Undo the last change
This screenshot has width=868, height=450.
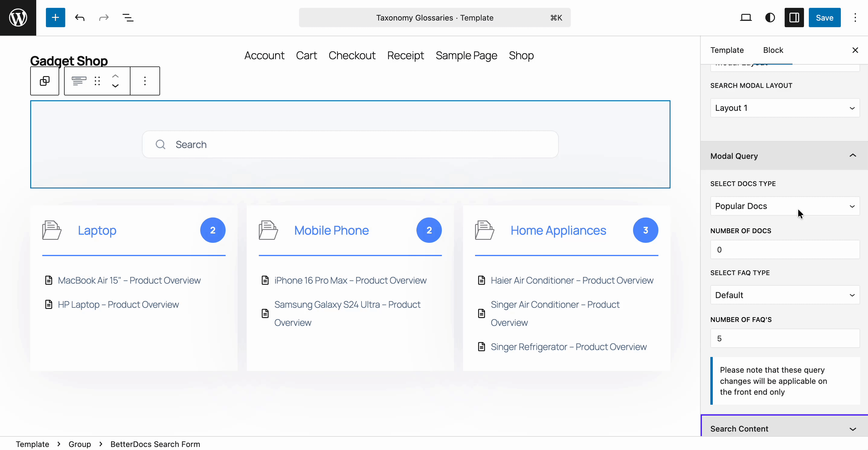79,18
